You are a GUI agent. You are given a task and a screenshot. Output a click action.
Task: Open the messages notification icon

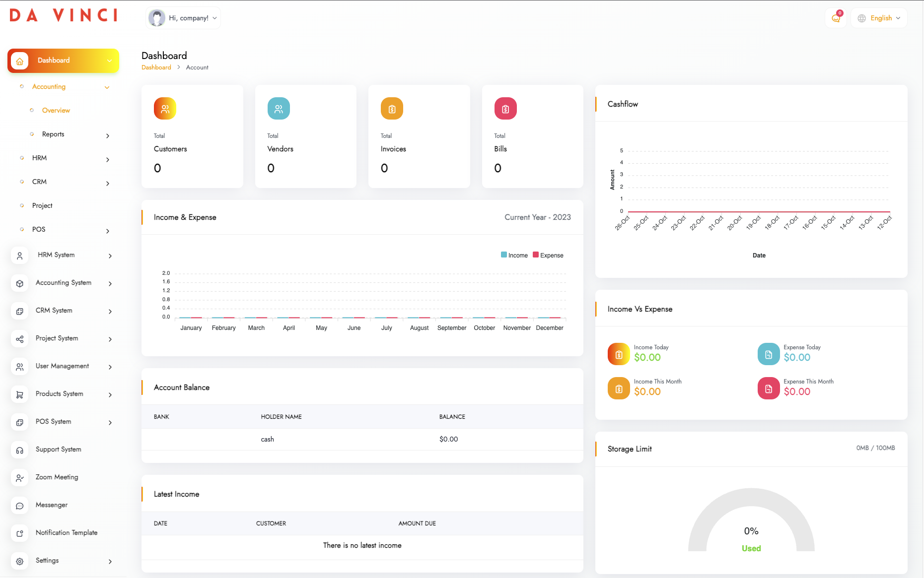836,18
